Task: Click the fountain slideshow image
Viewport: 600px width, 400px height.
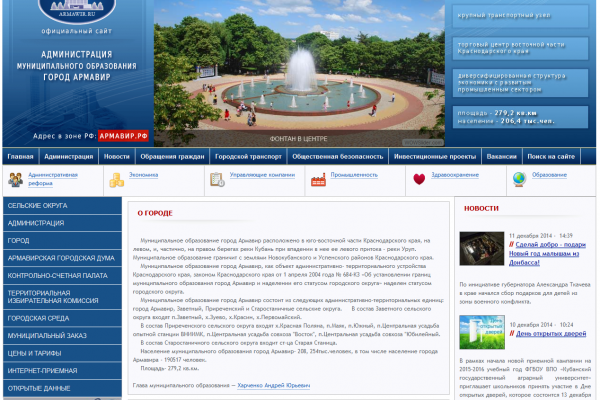Action: click(299, 73)
